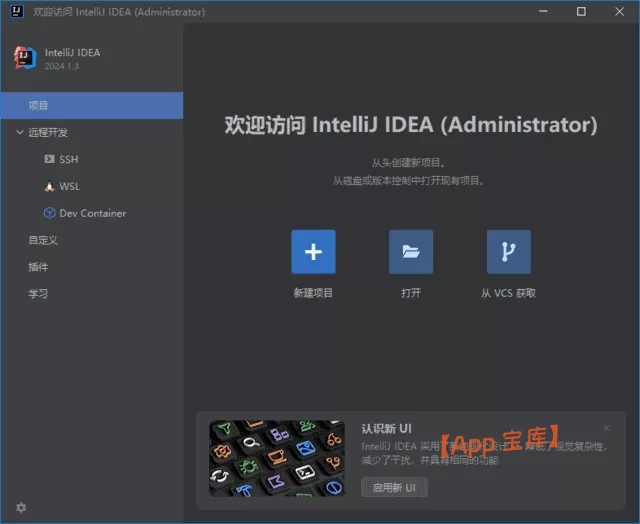Click the 远程开发 section label
This screenshot has width=640, height=524.
point(48,132)
